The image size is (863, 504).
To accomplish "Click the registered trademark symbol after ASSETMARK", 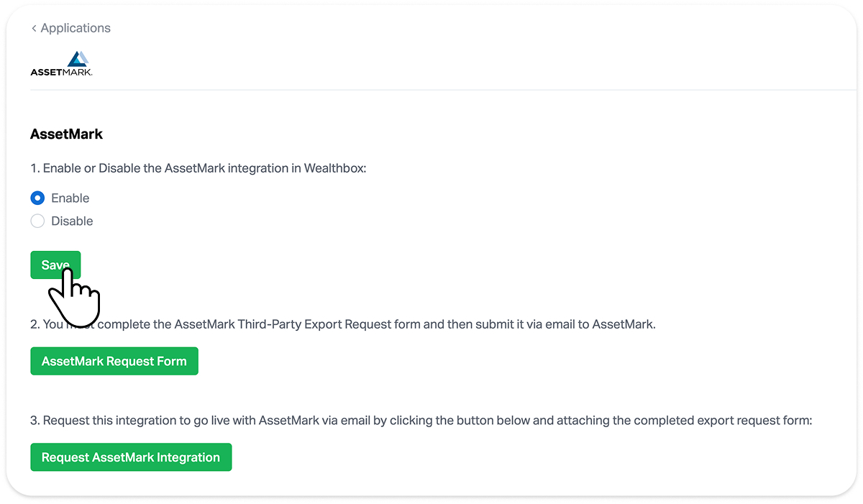I will coord(91,73).
